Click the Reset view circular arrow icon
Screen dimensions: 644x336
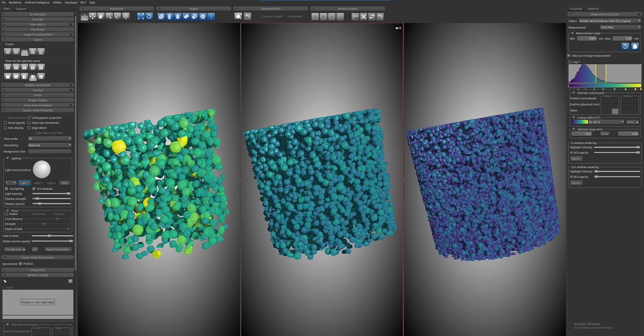pos(149,17)
